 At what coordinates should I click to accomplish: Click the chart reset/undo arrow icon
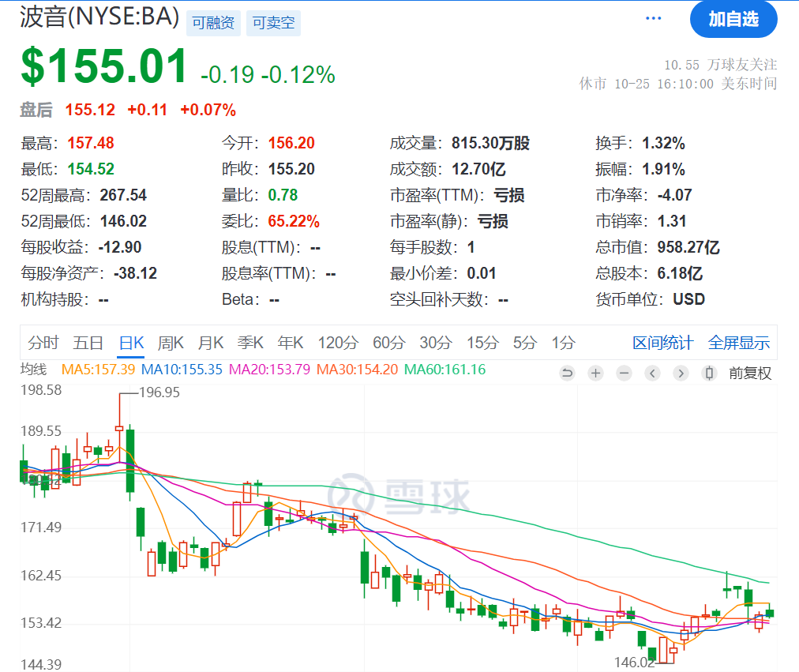(567, 374)
